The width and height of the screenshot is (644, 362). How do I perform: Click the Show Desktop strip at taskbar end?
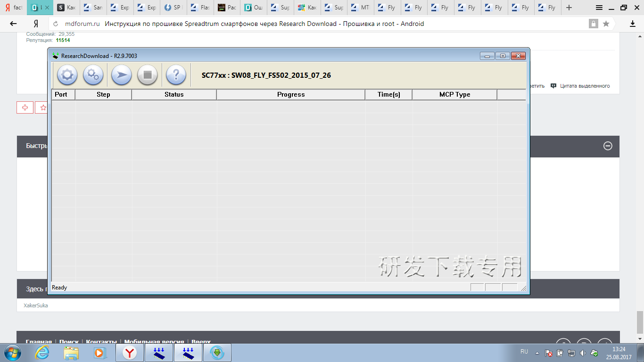pyautogui.click(x=640, y=353)
